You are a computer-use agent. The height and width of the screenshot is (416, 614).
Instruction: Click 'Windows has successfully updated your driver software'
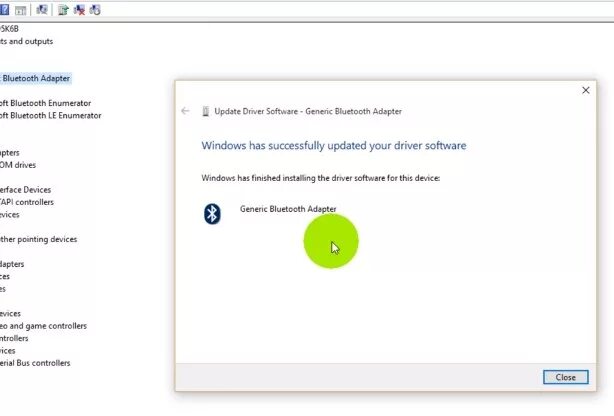pos(334,145)
